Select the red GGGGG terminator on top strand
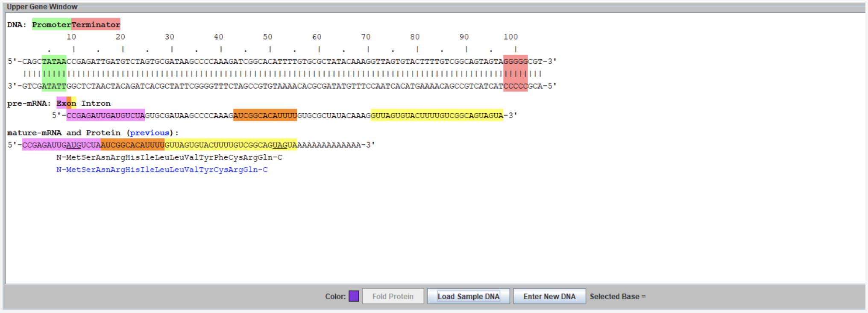 [x=515, y=62]
